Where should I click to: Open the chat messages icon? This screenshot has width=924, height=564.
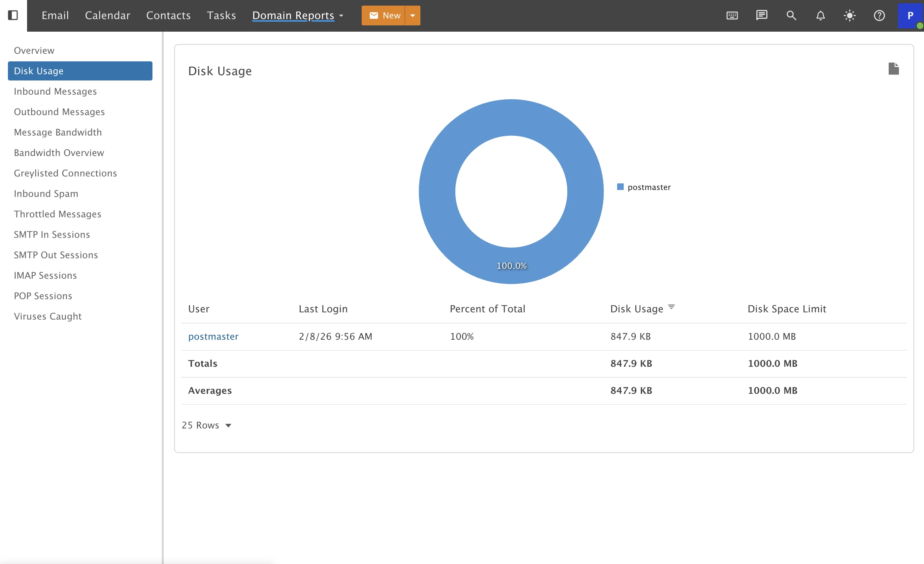pos(762,16)
